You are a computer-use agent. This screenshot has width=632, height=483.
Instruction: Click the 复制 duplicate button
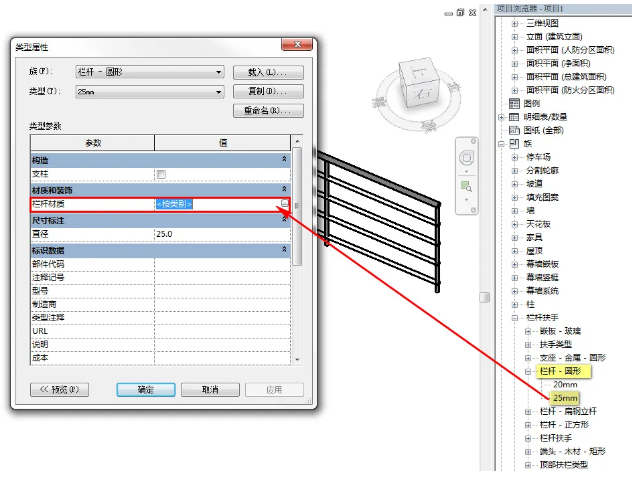268,91
